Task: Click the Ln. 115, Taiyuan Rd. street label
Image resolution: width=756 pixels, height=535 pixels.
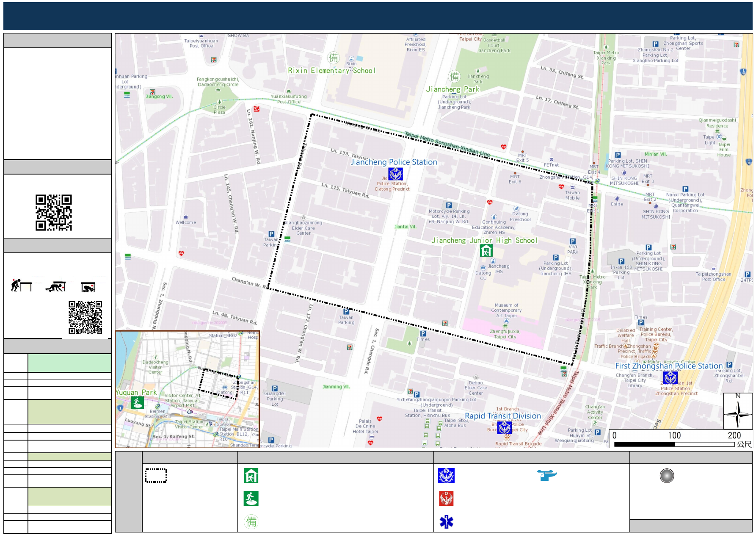Action: coord(345,190)
